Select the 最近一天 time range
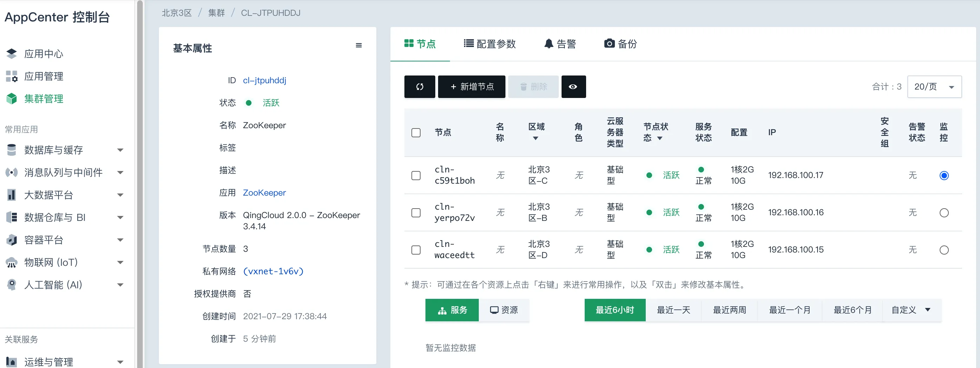The width and height of the screenshot is (980, 368). pos(673,310)
